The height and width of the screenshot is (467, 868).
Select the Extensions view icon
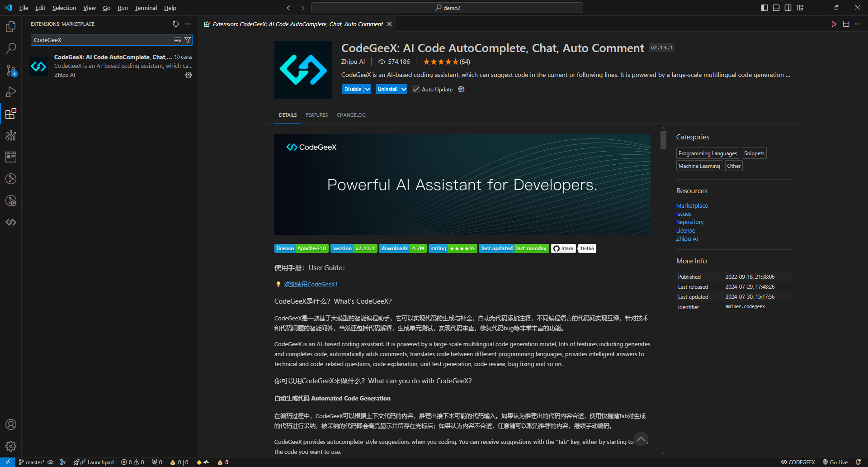pyautogui.click(x=11, y=114)
